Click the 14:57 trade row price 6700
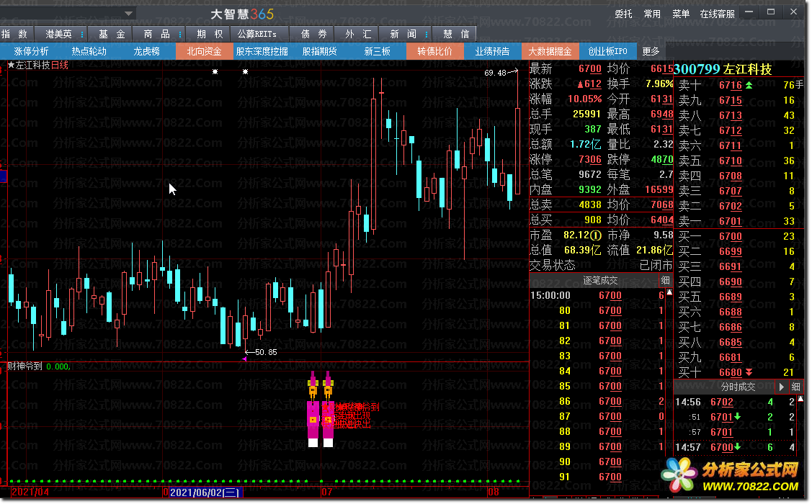This screenshot has height=504, width=812. click(x=722, y=447)
